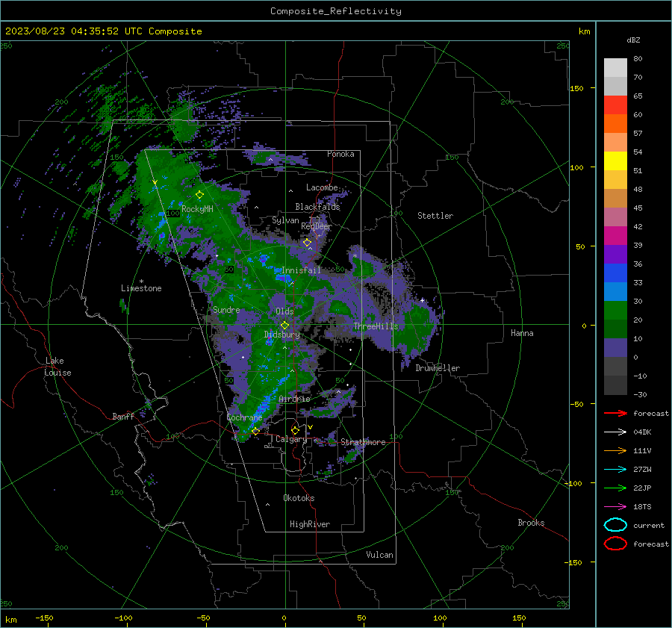Click the Innisfail label on map
Image resolution: width=672 pixels, height=628 pixels.
click(x=301, y=270)
